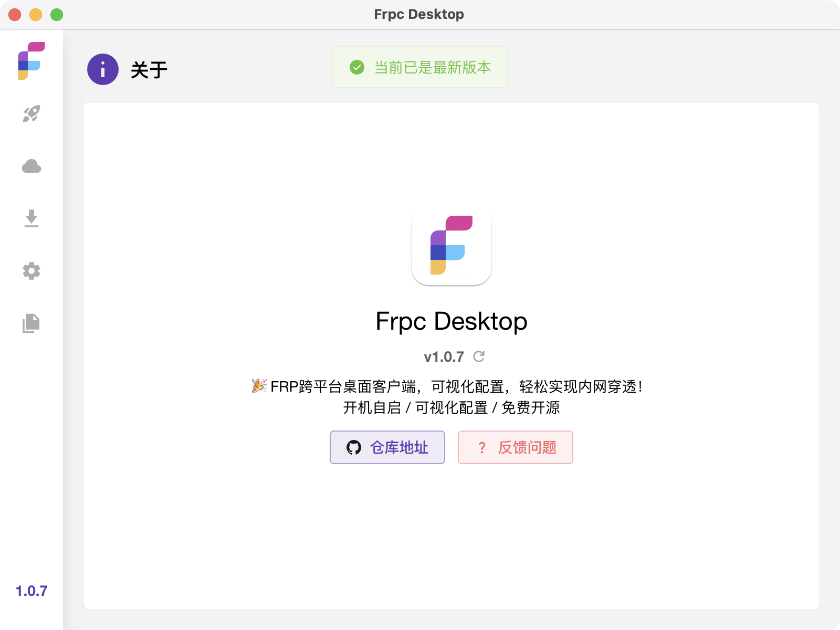Open the gear settings page
The image size is (840, 630).
click(31, 271)
